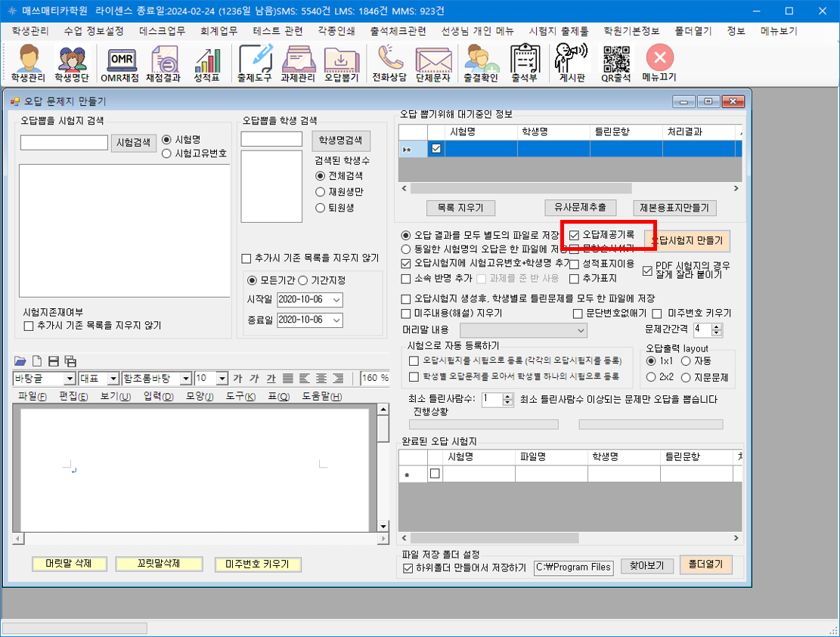Open 수업 정보설정 menu

click(94, 31)
